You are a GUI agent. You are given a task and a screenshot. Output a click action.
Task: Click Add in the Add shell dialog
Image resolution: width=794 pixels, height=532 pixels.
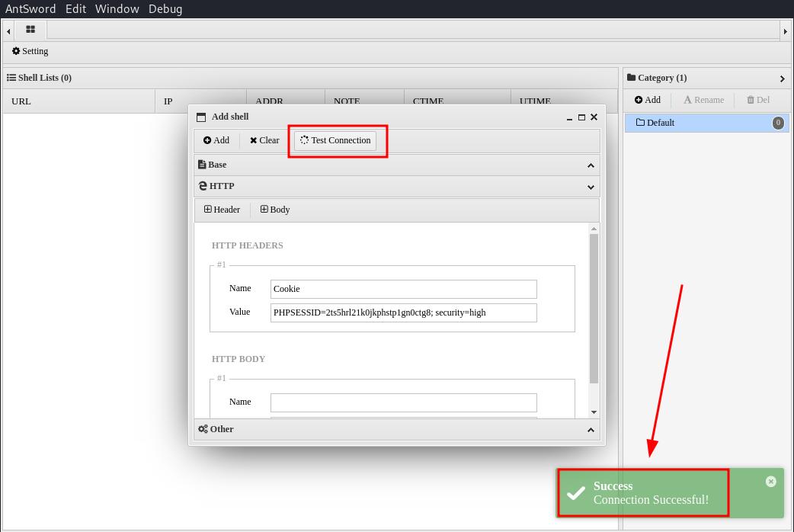pos(216,140)
